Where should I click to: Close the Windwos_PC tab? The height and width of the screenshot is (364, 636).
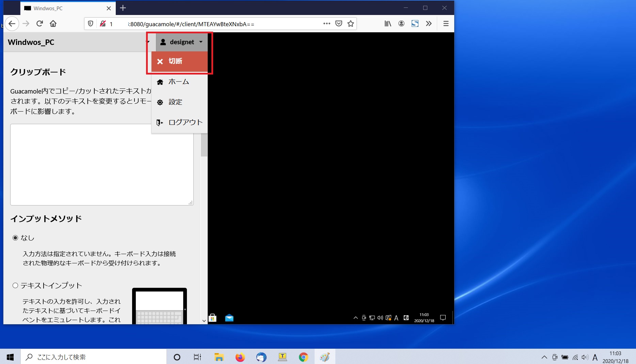tap(109, 8)
